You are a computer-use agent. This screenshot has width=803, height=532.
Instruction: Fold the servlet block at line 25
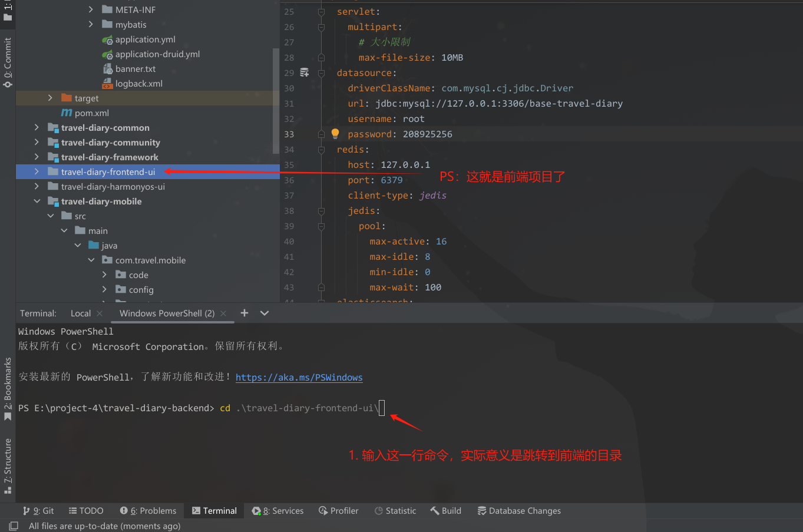point(321,12)
